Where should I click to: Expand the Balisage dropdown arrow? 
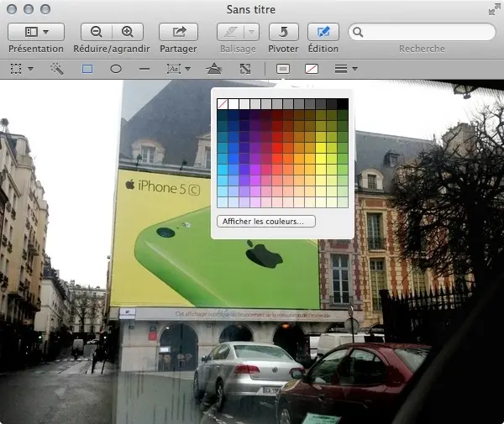pyautogui.click(x=252, y=32)
